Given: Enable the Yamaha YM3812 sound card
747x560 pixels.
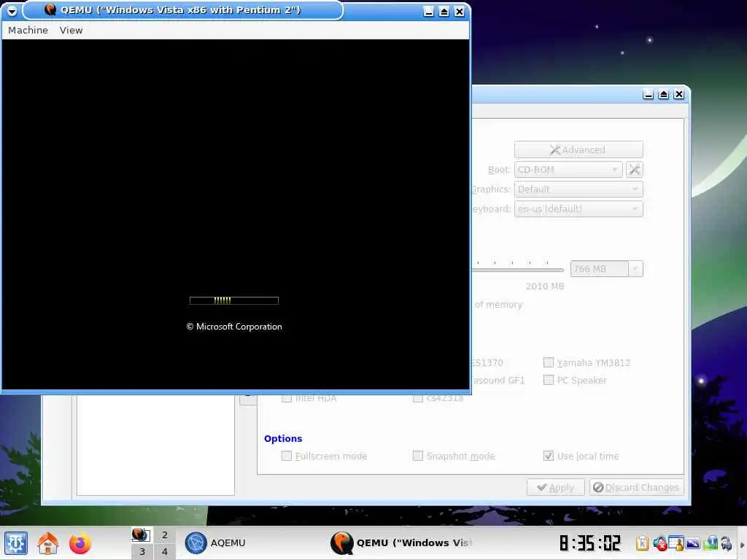Looking at the screenshot, I should 549,362.
